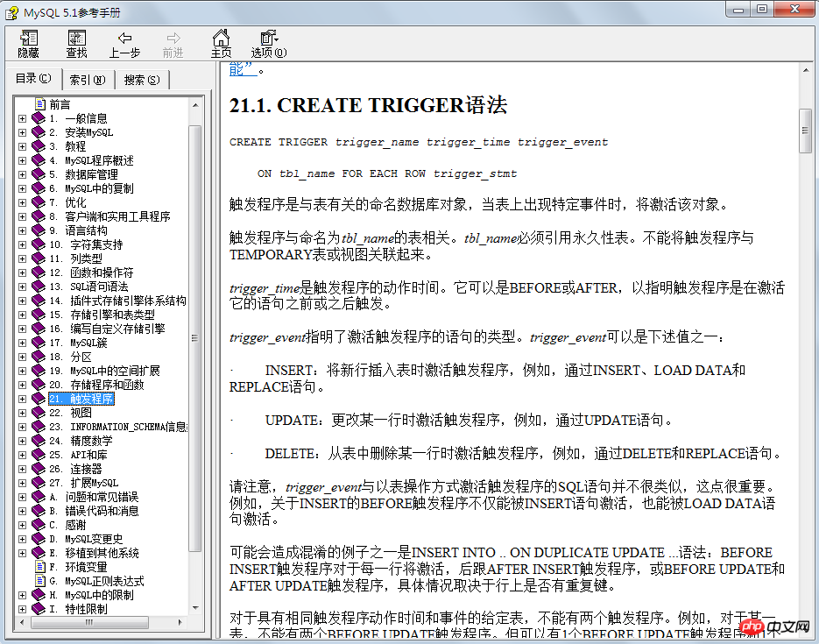The height and width of the screenshot is (644, 819).
Task: Expand the 字符集支持 chapter node
Action: coord(22,244)
